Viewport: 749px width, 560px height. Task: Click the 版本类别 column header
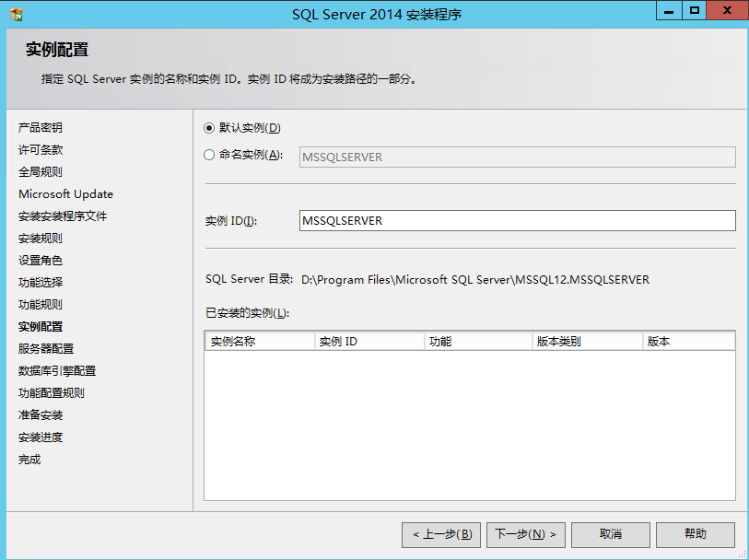pos(588,342)
